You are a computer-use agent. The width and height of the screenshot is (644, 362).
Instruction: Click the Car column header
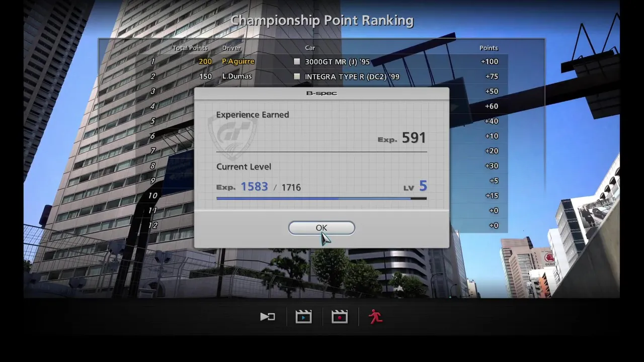(310, 48)
